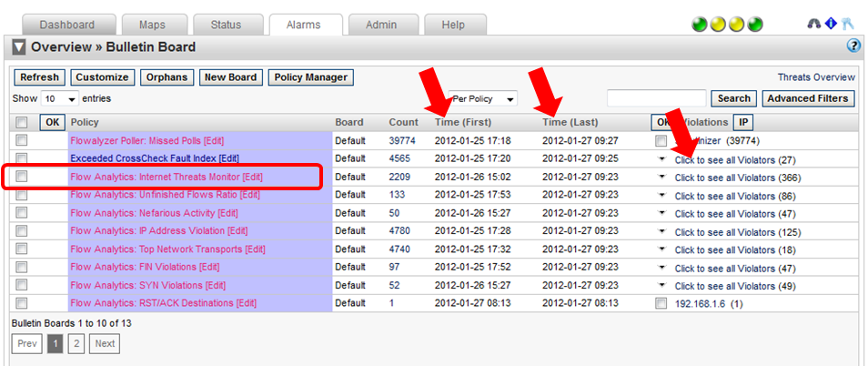Tick the select-all checkbox in the table header

pyautogui.click(x=22, y=122)
